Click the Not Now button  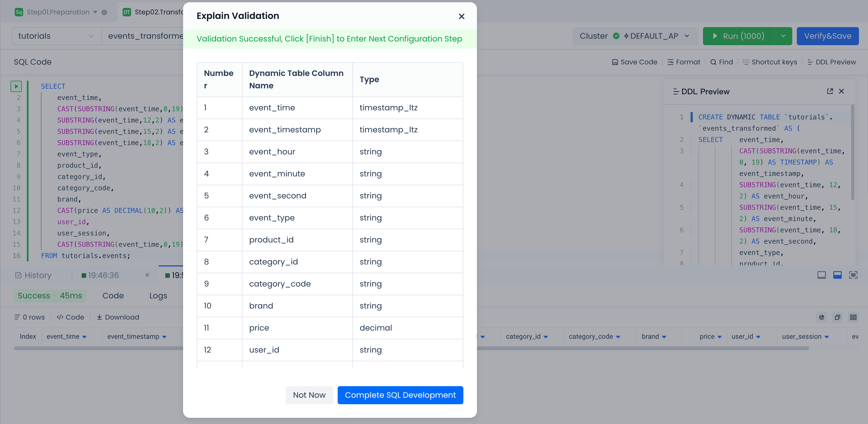pyautogui.click(x=309, y=395)
